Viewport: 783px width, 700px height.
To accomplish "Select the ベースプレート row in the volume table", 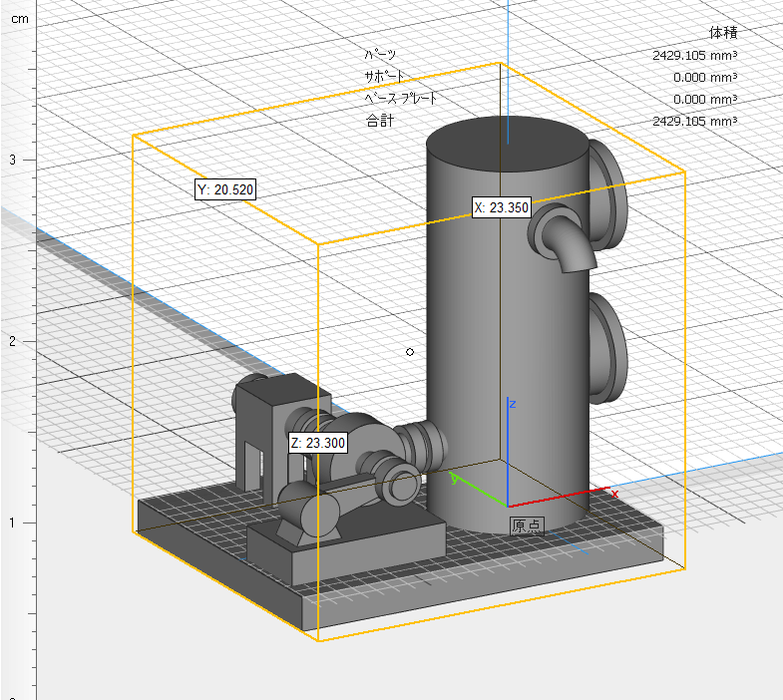I will (400, 99).
